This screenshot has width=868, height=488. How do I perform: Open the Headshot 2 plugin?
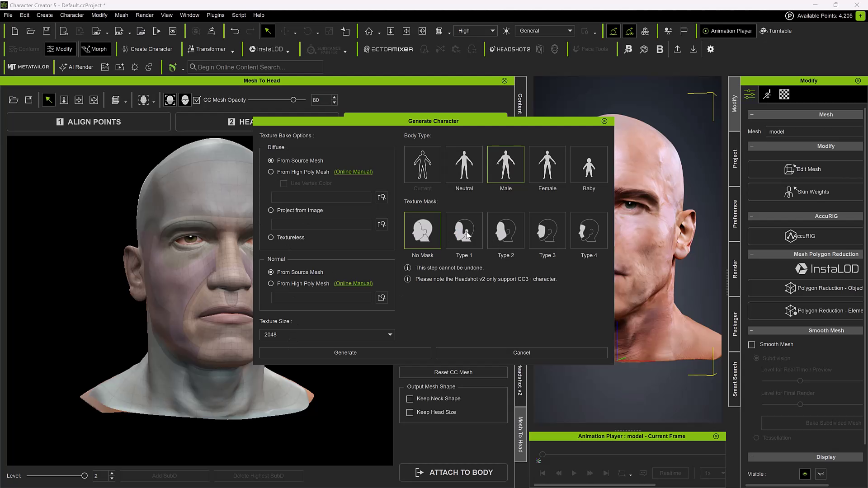pyautogui.click(x=510, y=49)
